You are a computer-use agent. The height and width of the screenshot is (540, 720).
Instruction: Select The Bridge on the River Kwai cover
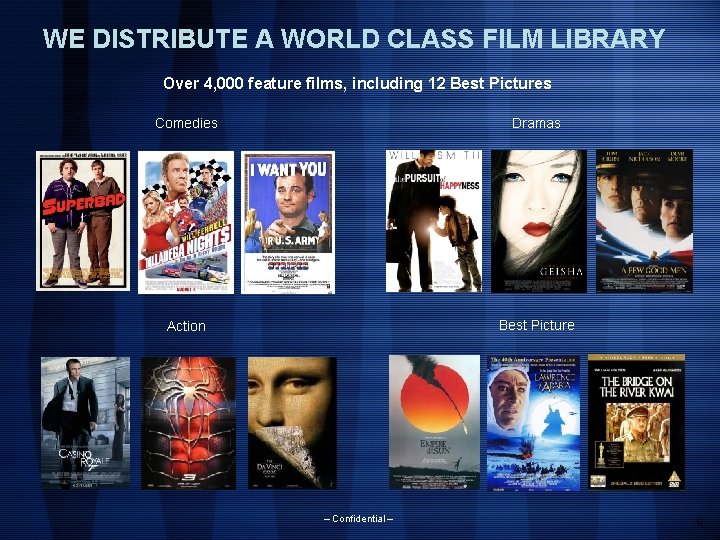(636, 422)
